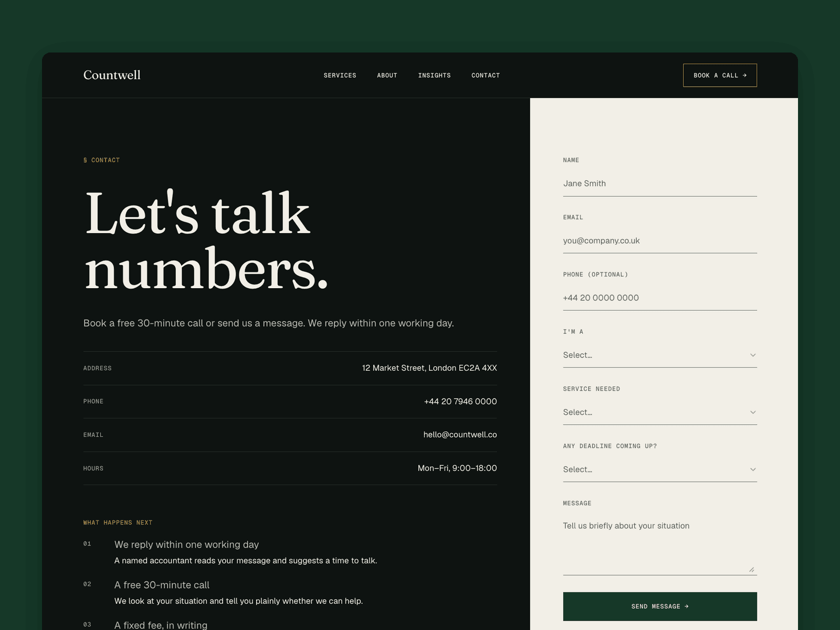Open the "I'm a" dropdown
Screen dimensions: 840x630
coord(660,355)
